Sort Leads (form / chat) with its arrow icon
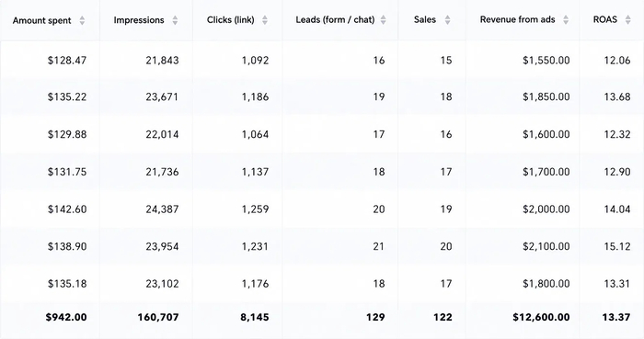The width and height of the screenshot is (644, 339). 384,19
